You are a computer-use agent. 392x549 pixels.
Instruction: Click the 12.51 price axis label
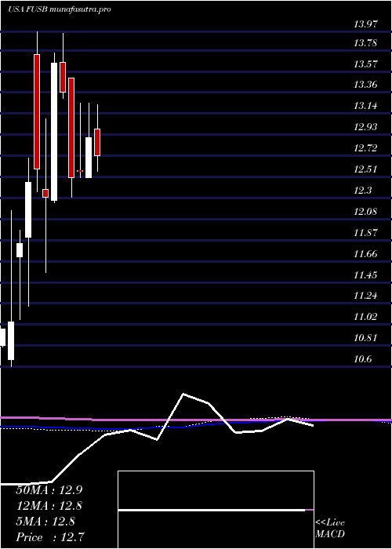[366, 169]
